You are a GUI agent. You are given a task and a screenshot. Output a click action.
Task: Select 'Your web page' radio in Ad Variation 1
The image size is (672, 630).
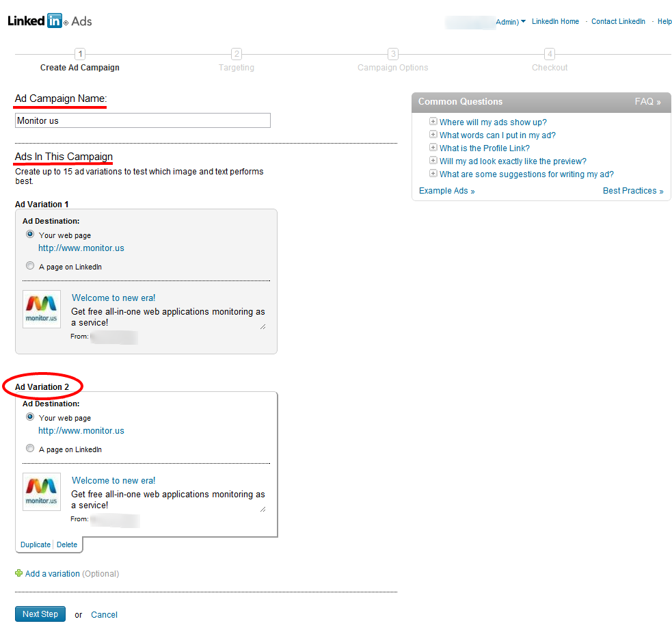pyautogui.click(x=30, y=234)
